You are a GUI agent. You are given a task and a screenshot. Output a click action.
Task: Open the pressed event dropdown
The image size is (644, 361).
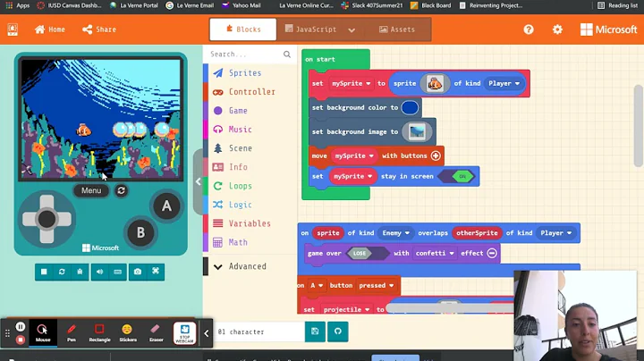coord(377,286)
